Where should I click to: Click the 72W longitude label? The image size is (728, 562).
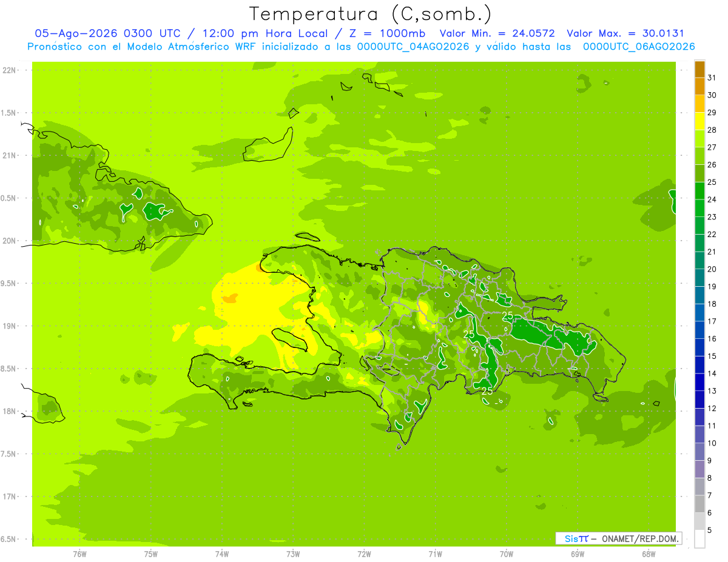pyautogui.click(x=364, y=554)
